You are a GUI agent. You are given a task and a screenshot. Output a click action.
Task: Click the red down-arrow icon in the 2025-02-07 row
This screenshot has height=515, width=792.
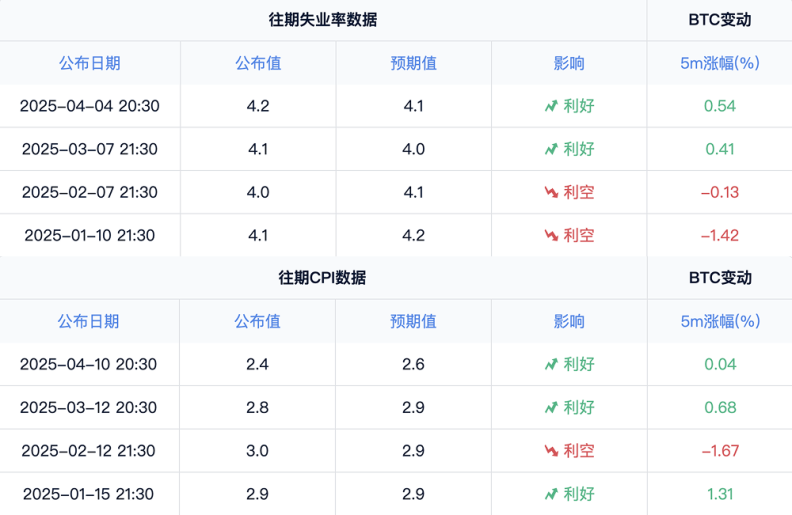[550, 192]
